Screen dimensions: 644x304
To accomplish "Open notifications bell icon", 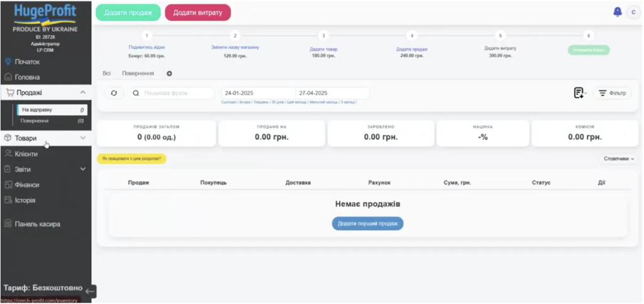I will click(x=618, y=12).
